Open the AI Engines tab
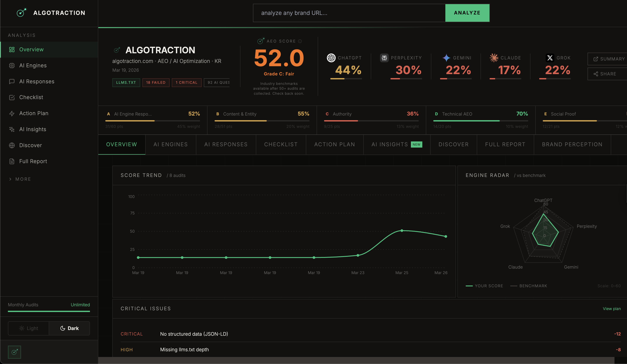 click(x=170, y=145)
